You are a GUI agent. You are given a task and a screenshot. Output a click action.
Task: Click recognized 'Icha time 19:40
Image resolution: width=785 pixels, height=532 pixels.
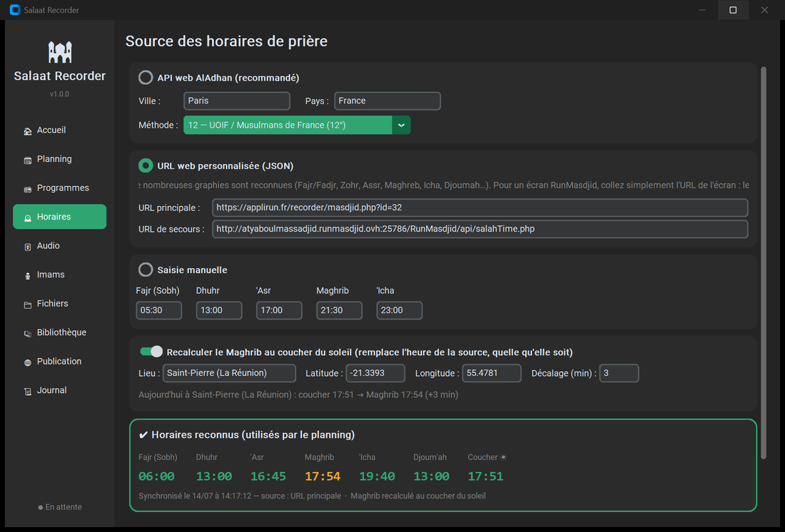[x=377, y=476]
